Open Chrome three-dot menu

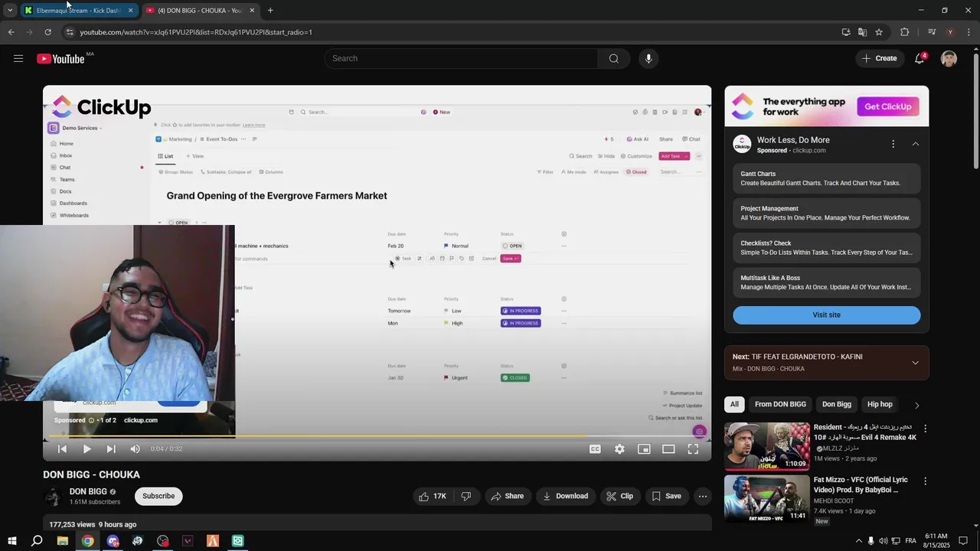pyautogui.click(x=969, y=32)
